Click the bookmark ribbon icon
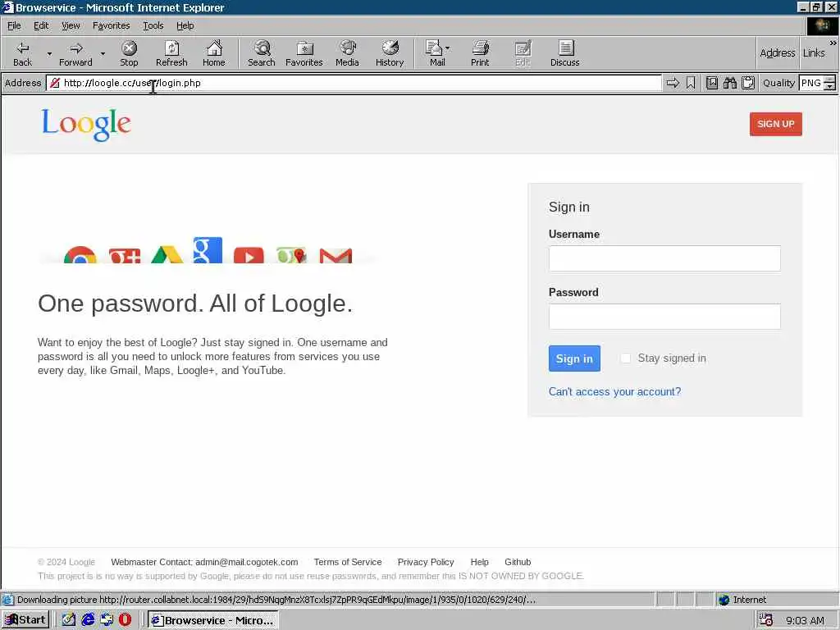The width and height of the screenshot is (840, 630). [691, 83]
